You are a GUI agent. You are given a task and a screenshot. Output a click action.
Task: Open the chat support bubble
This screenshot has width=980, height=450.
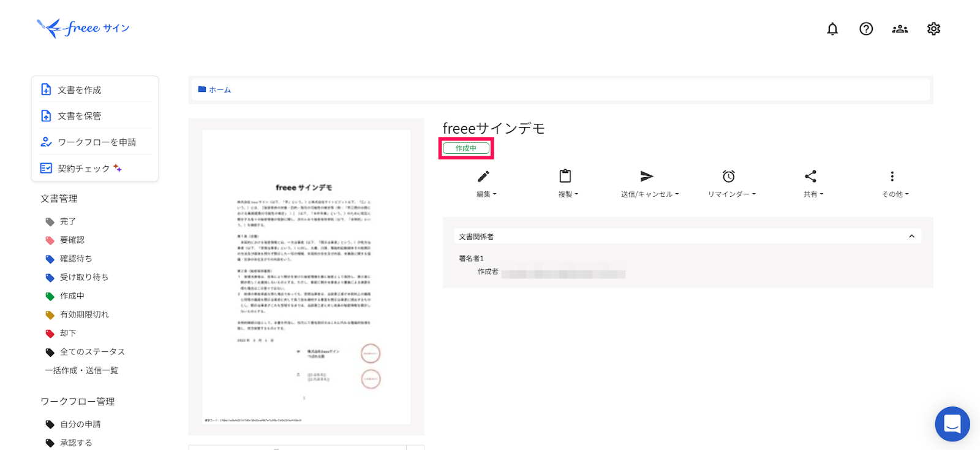pos(952,424)
